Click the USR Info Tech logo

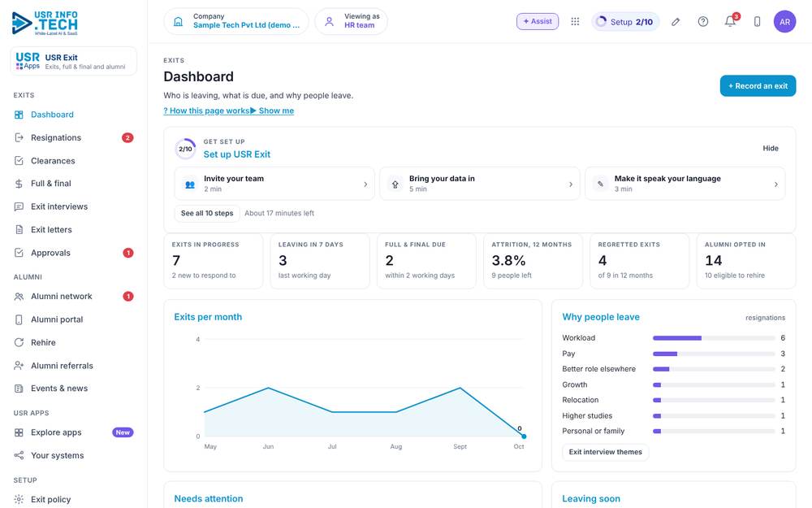(45, 23)
